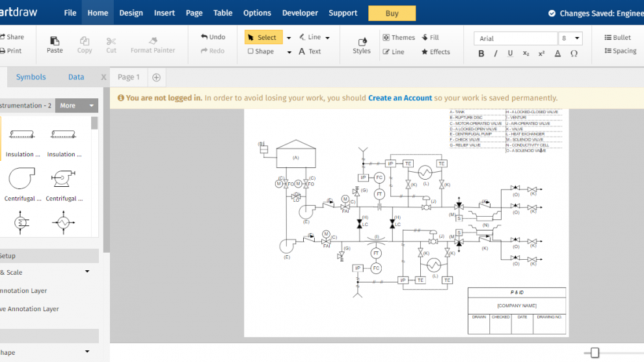Insert a special symbol with Omega

click(x=574, y=53)
